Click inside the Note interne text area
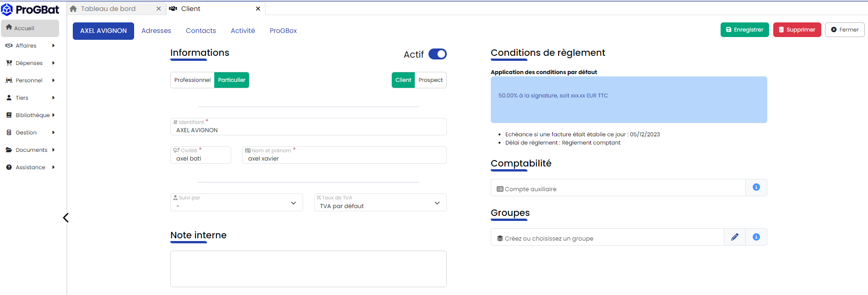Viewport: 868px width, 295px height. 308,269
